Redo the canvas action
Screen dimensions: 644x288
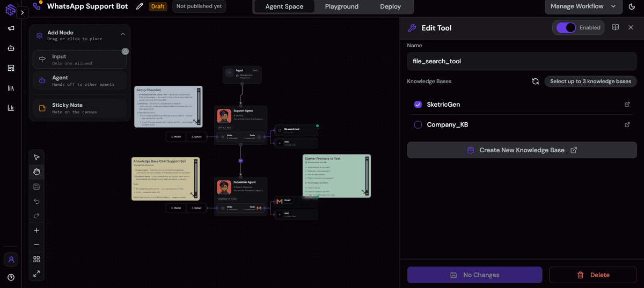pyautogui.click(x=36, y=216)
